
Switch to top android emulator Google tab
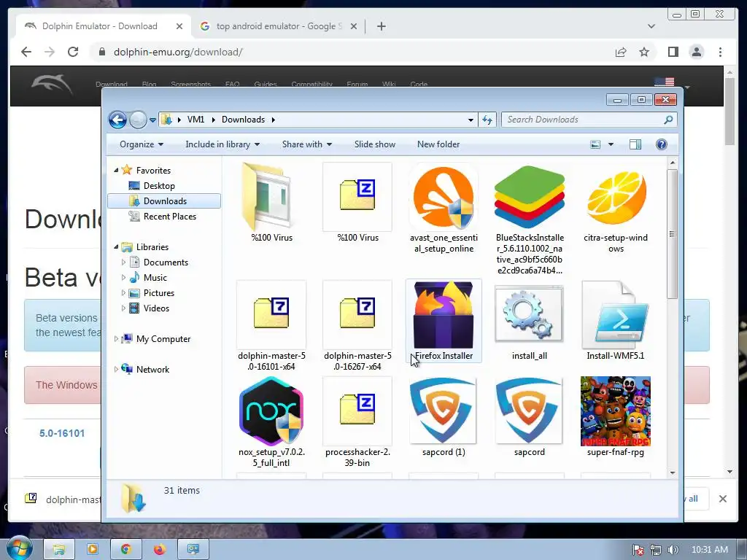(278, 26)
